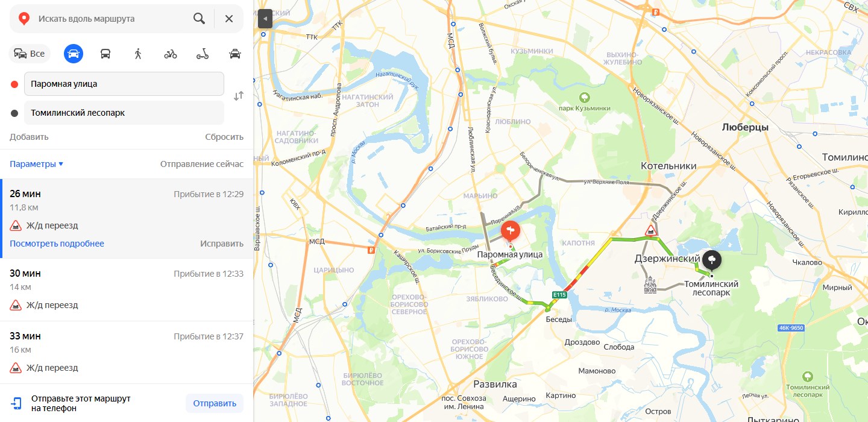Open Посмотреть подробнее route details
Screen dimensions: 868x422
[57, 244]
